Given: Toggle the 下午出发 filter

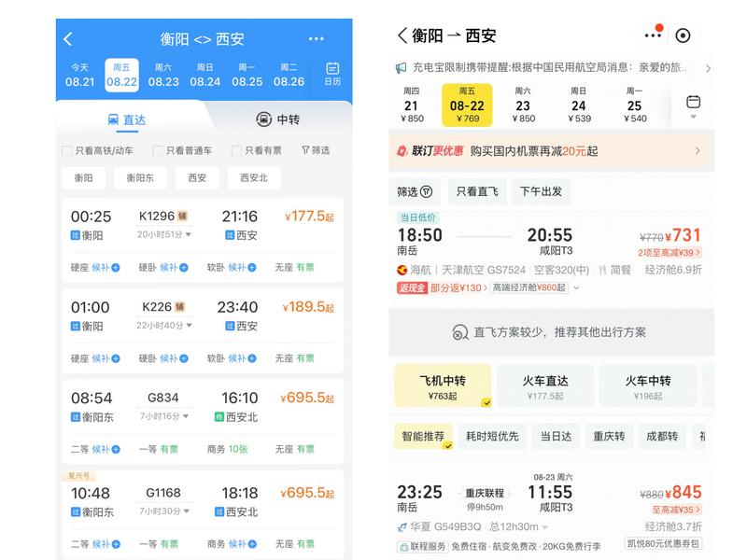Looking at the screenshot, I should [541, 191].
